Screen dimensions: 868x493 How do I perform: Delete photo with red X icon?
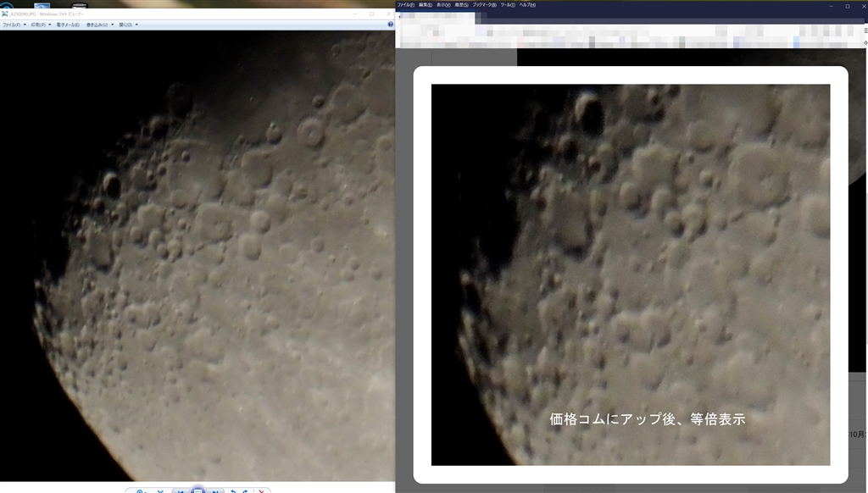coord(261,491)
